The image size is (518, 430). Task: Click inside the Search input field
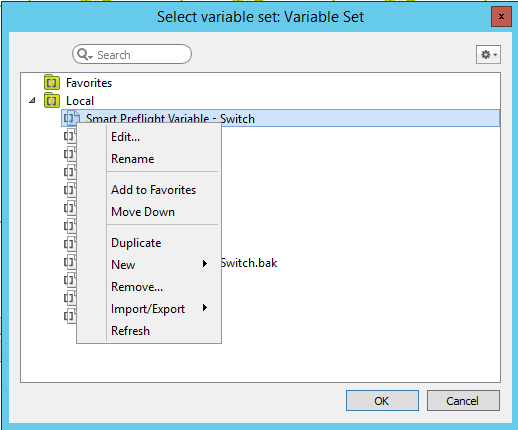[132, 54]
